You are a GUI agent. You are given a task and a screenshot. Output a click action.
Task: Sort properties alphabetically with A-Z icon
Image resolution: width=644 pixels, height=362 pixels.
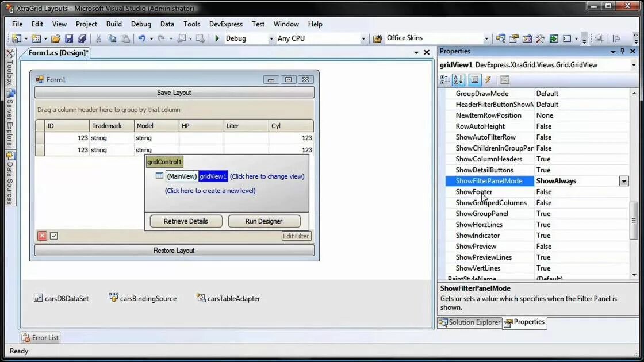pos(458,80)
